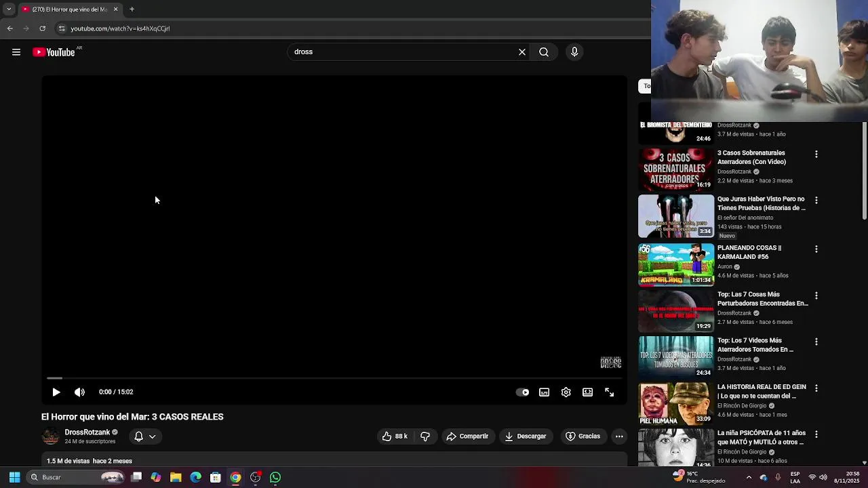
Task: Toggle subtitles/closed captions
Action: point(544,392)
